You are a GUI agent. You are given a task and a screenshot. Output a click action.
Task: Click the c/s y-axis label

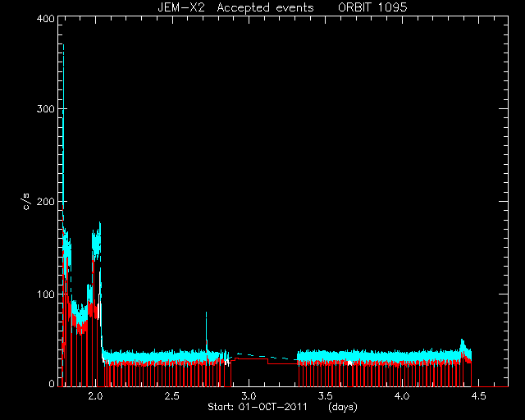click(x=26, y=202)
